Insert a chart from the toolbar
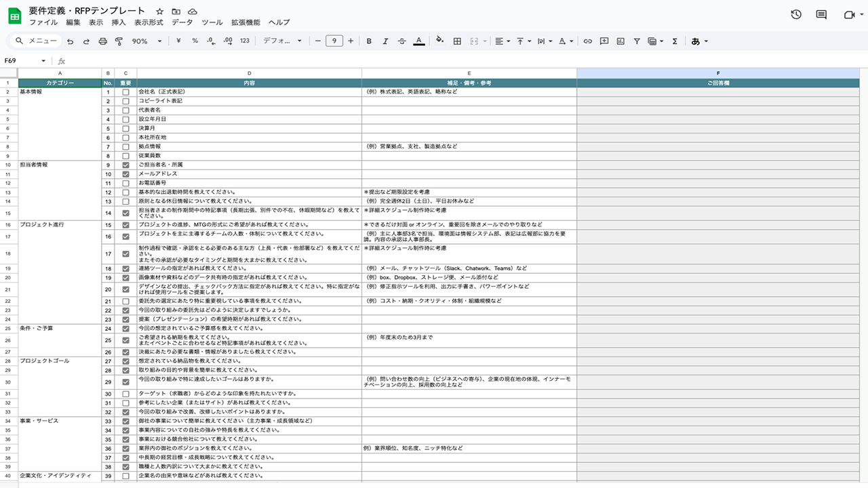 point(620,41)
